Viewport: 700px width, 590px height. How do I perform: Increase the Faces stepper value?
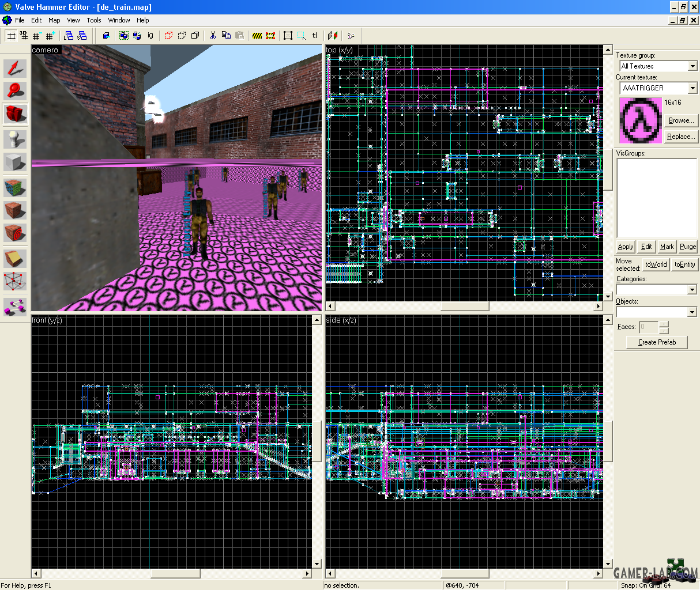tap(664, 324)
